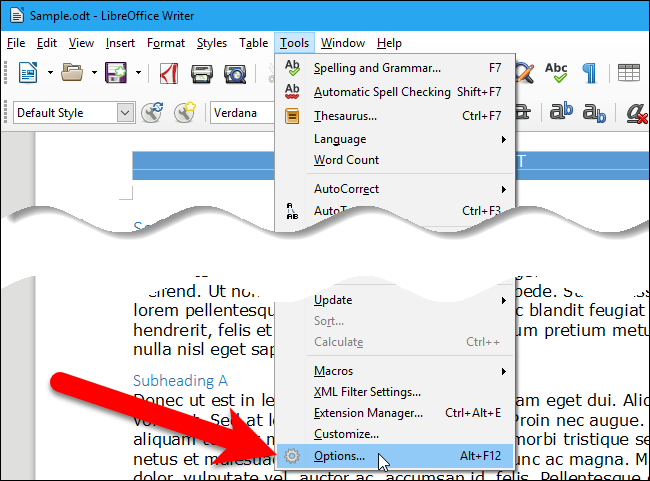Open Extension Manager from Tools menu

click(395, 413)
